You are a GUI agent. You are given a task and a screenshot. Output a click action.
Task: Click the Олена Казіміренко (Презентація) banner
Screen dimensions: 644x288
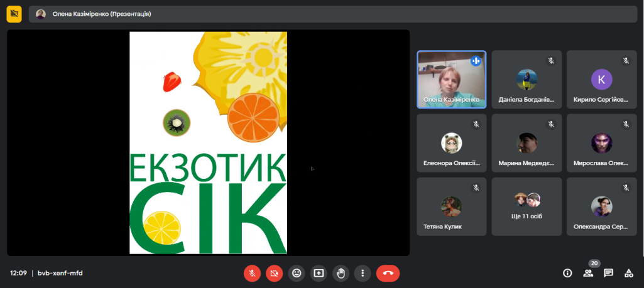point(332,14)
